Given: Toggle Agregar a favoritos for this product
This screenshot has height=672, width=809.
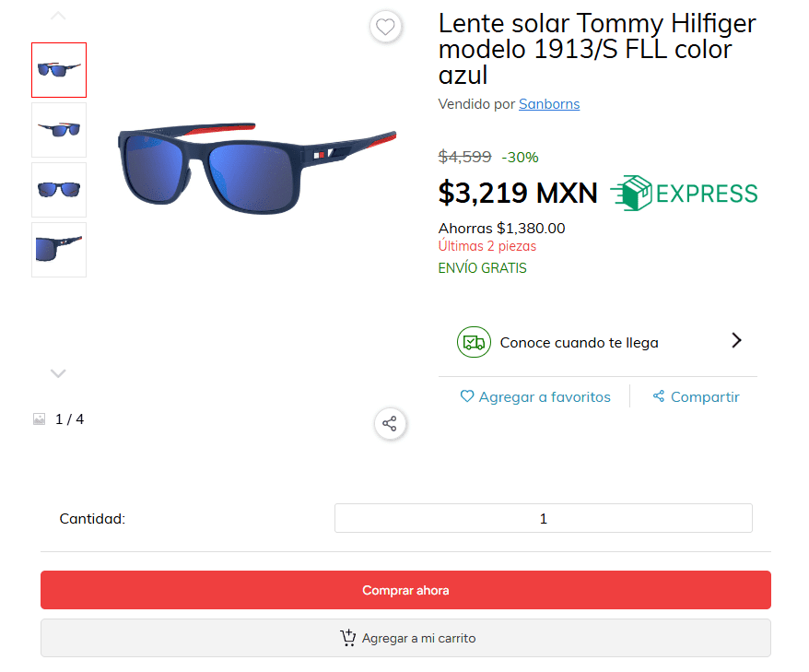Looking at the screenshot, I should pyautogui.click(x=535, y=396).
